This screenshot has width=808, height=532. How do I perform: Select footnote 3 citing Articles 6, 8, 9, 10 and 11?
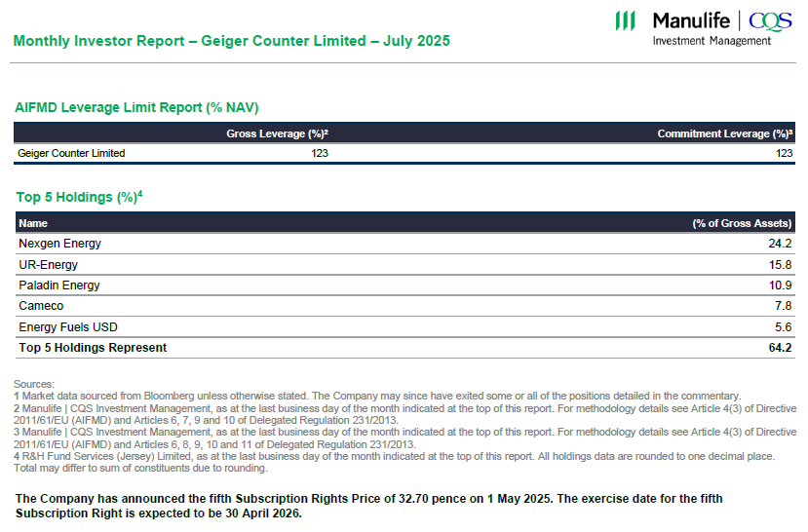(x=405, y=437)
